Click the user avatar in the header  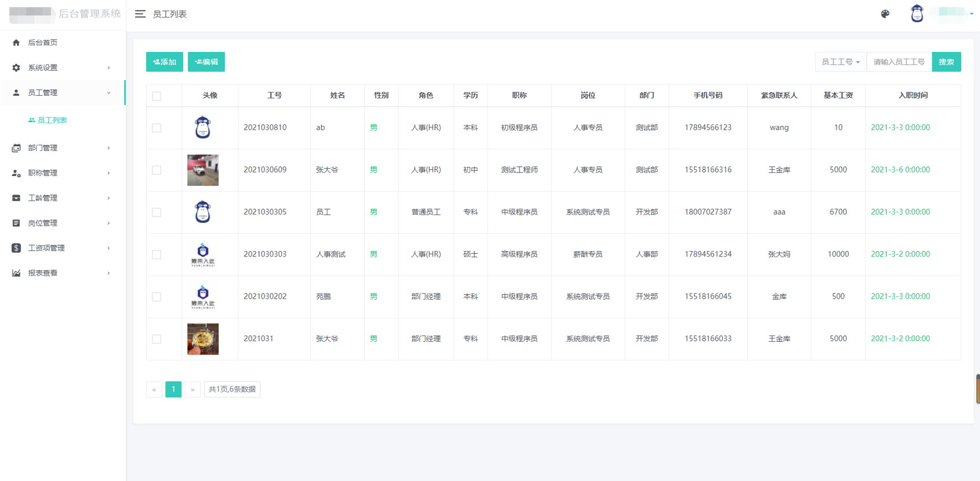(917, 13)
